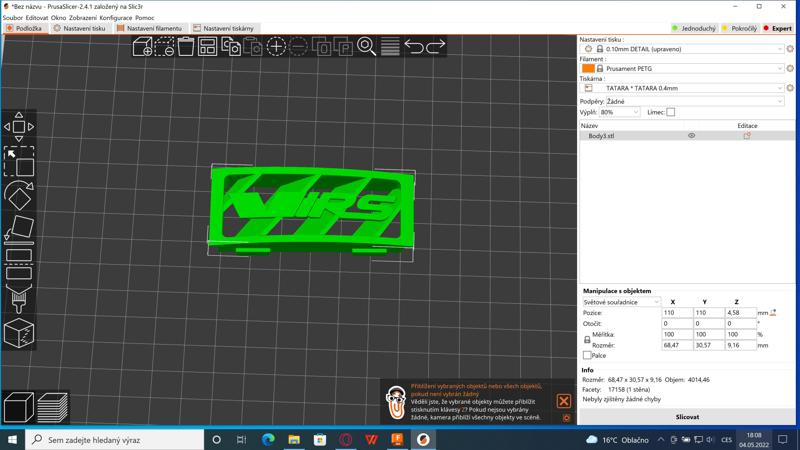Switch to Podložka tab
The image size is (800, 450).
click(24, 29)
